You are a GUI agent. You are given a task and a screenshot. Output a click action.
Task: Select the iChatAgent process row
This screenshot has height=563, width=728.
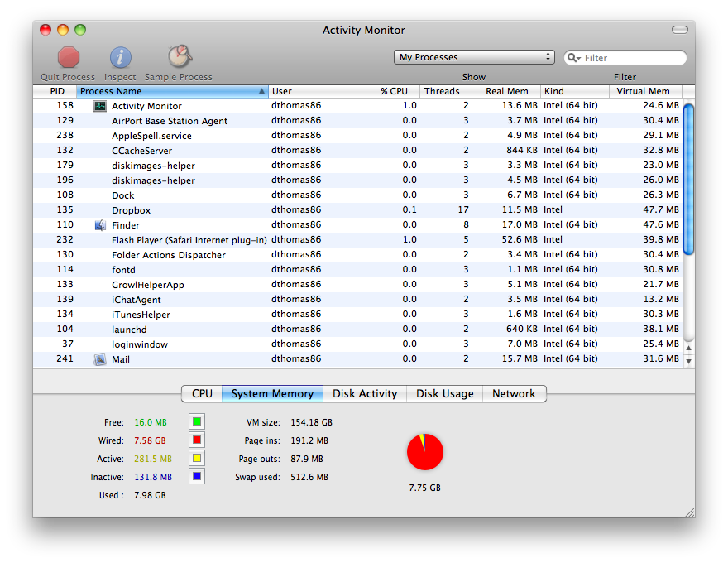358,300
